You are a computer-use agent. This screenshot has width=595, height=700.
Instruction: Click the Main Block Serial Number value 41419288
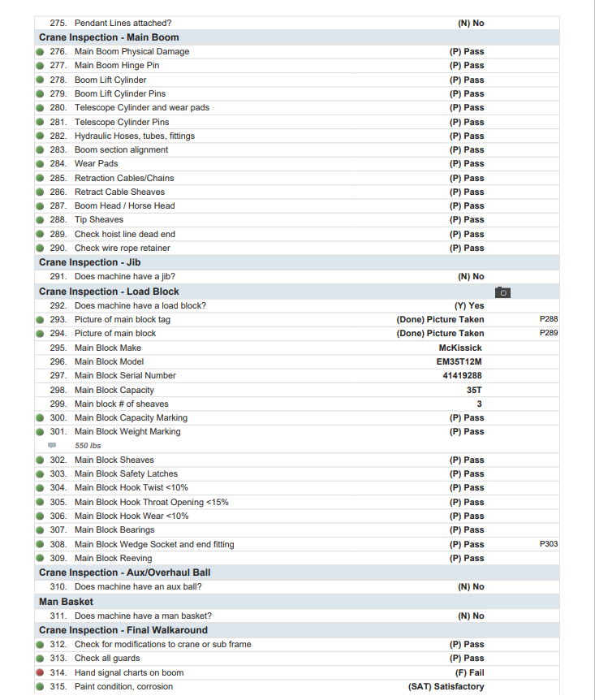[462, 376]
